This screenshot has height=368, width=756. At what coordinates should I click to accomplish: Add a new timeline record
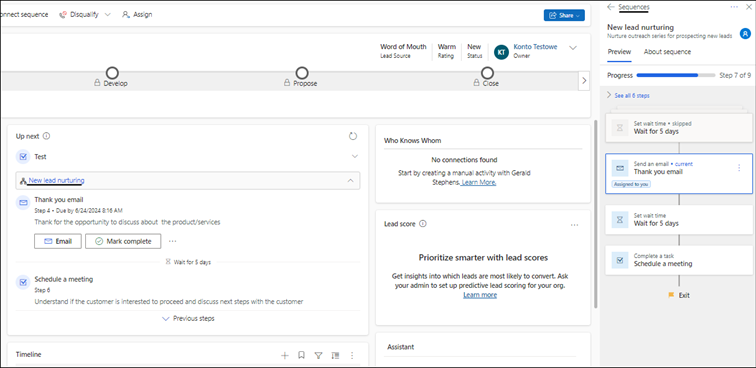click(x=284, y=355)
